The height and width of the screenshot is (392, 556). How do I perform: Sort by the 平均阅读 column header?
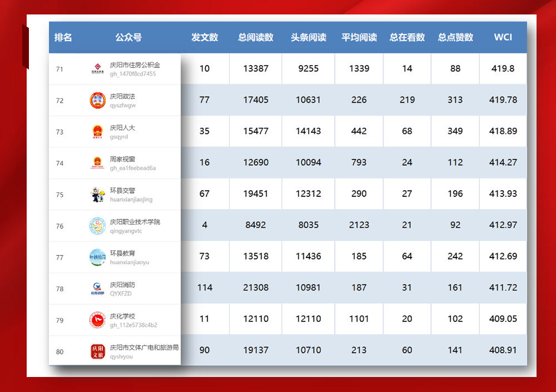coord(359,37)
